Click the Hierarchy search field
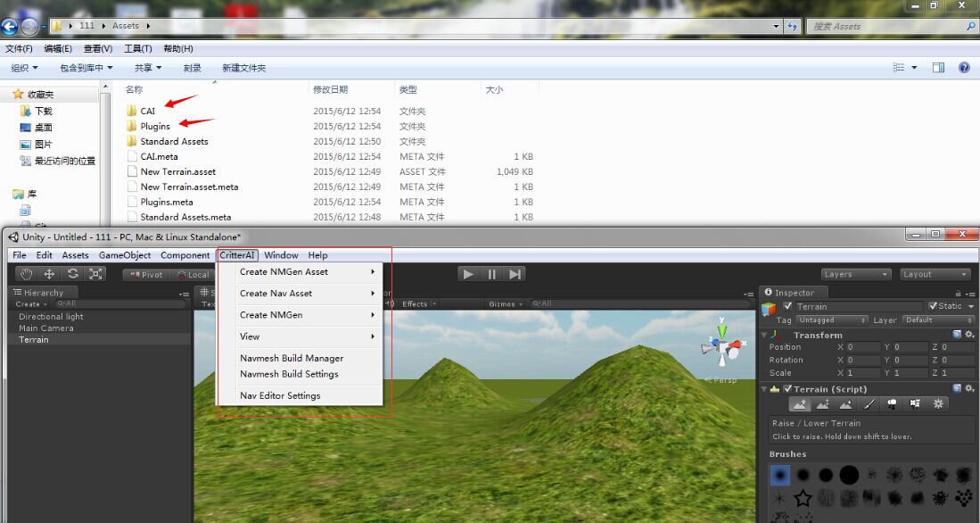Screen dimensions: 980x523 (119, 304)
